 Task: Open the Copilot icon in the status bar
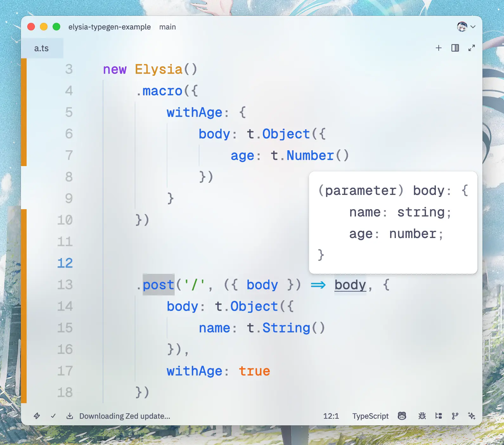coord(402,416)
